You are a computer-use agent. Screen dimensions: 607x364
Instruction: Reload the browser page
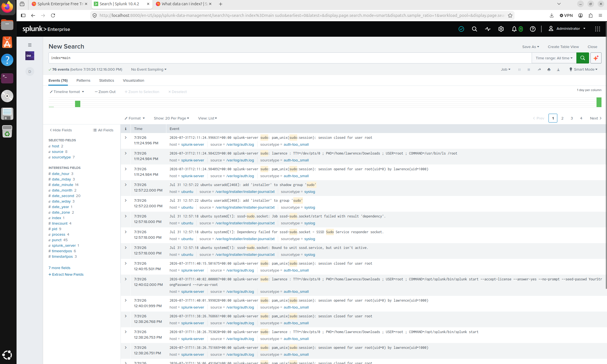53,15
